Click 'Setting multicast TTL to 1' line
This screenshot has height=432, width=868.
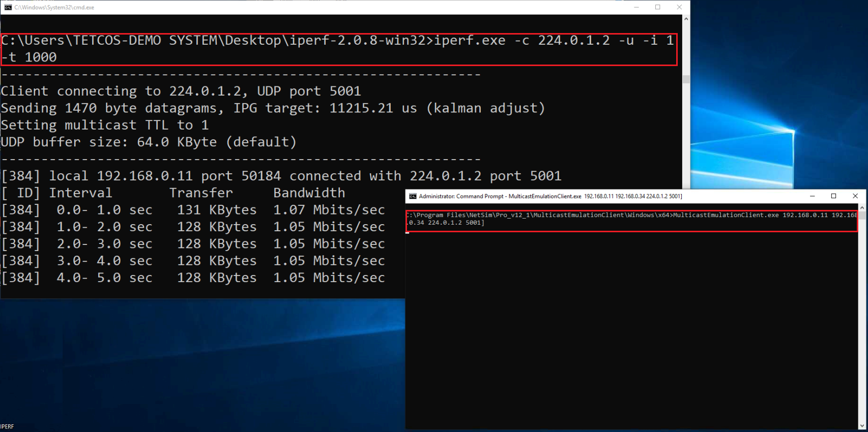(105, 125)
